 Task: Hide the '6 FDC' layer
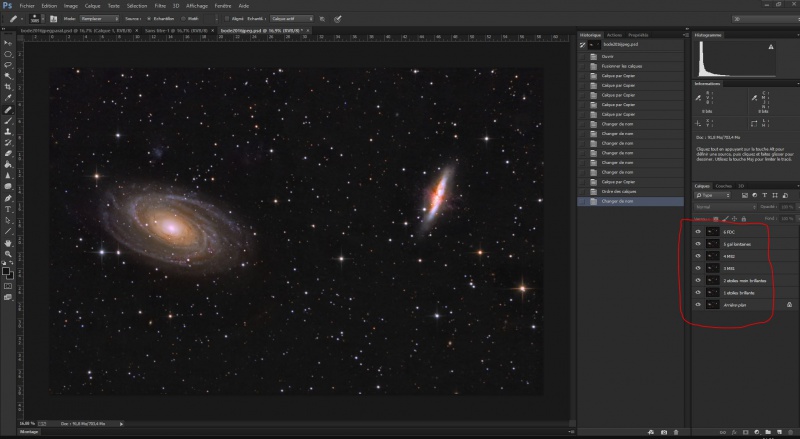[x=698, y=231]
